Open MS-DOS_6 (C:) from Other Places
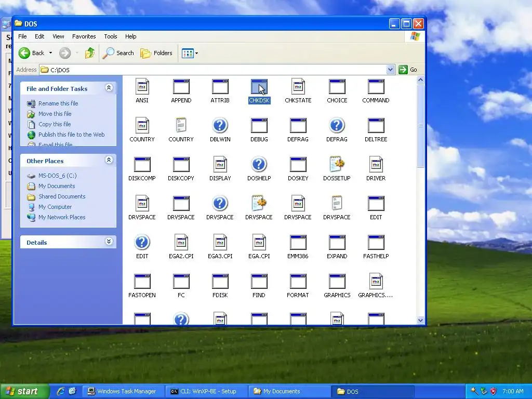The height and width of the screenshot is (399, 532). coord(57,176)
